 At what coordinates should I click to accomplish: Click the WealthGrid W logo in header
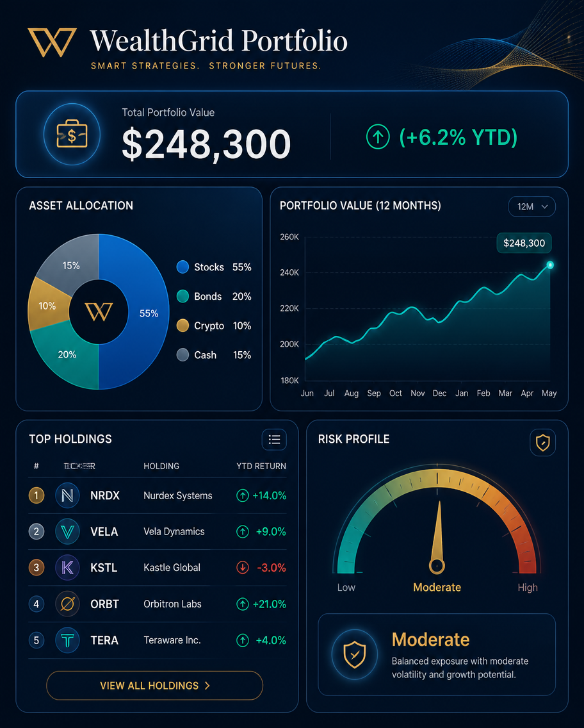(x=52, y=42)
